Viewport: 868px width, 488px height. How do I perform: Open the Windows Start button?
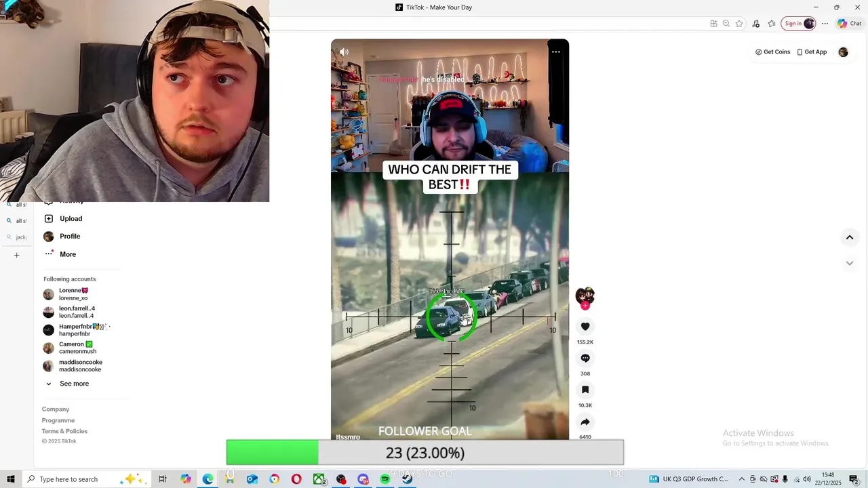click(x=11, y=479)
